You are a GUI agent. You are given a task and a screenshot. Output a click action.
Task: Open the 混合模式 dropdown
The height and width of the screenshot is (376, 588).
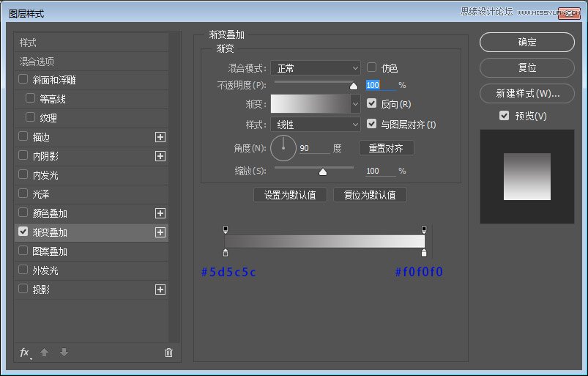coord(316,68)
